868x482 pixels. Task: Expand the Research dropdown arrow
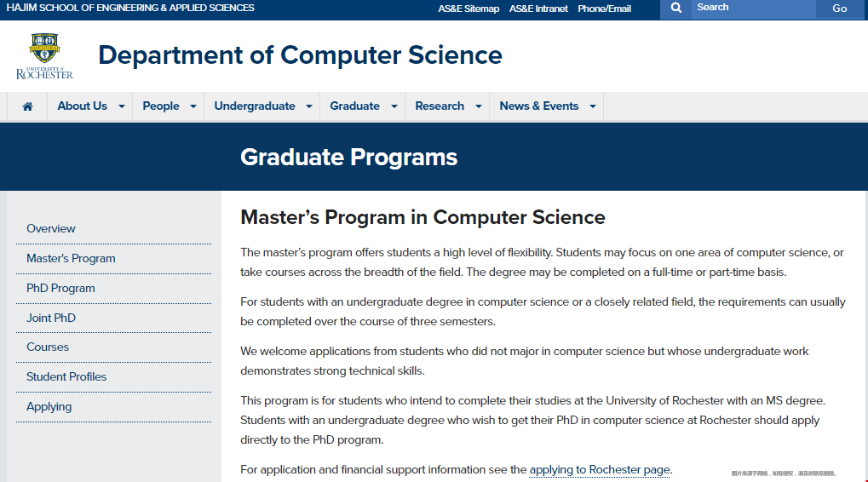(479, 106)
